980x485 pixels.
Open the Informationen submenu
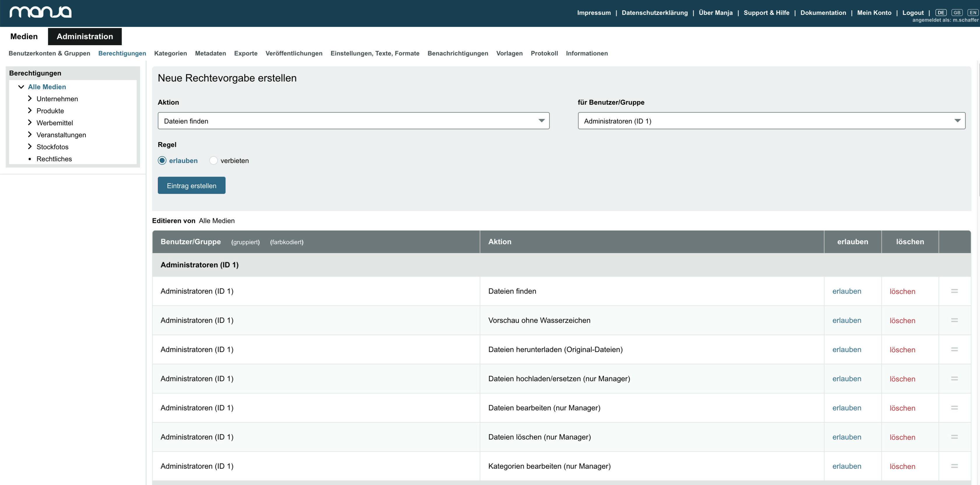click(587, 53)
